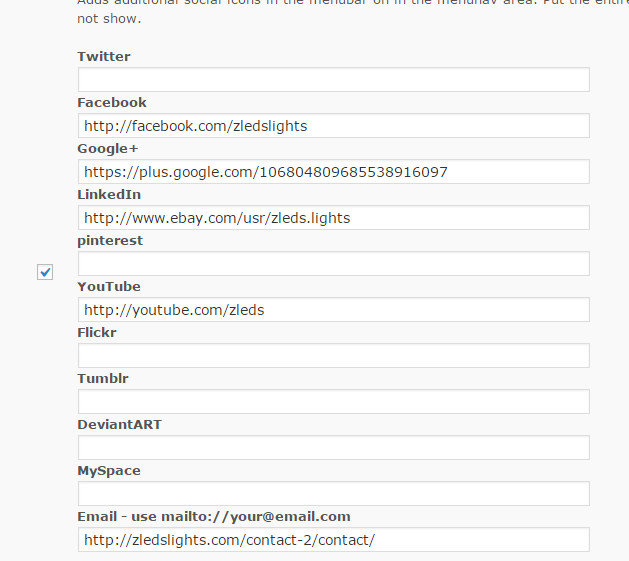Click the Email field with contact URL

[333, 540]
